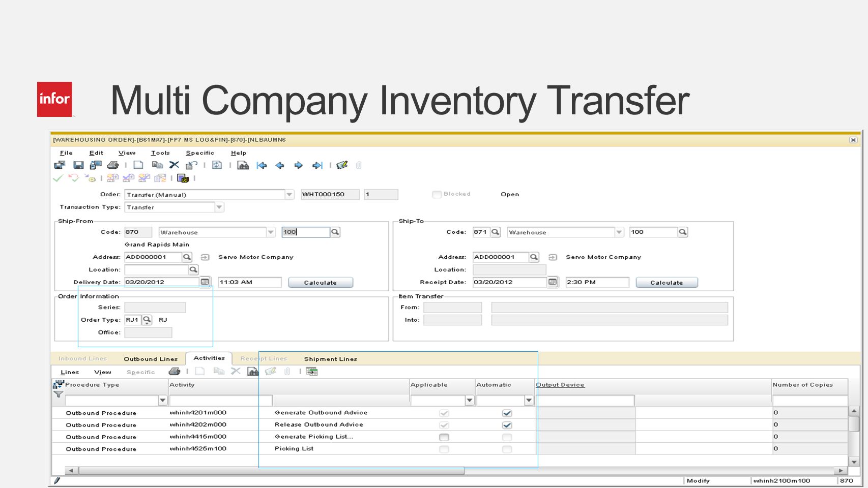Click the Export to spreadsheet grid icon
This screenshot has width=868, height=488.
(312, 372)
